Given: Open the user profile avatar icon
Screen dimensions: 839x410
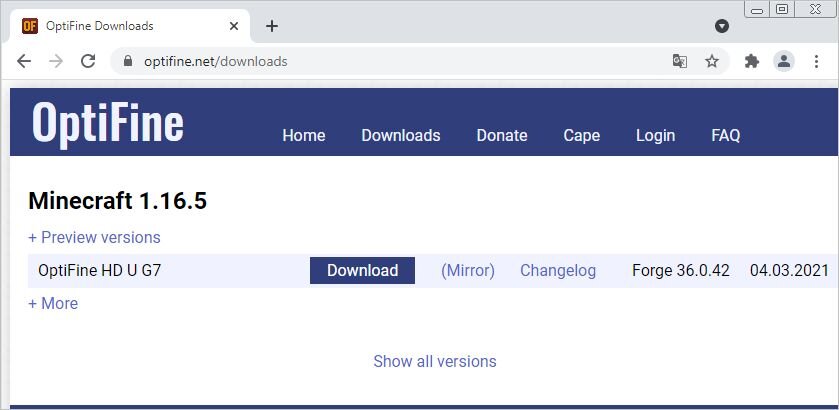Looking at the screenshot, I should tap(784, 62).
